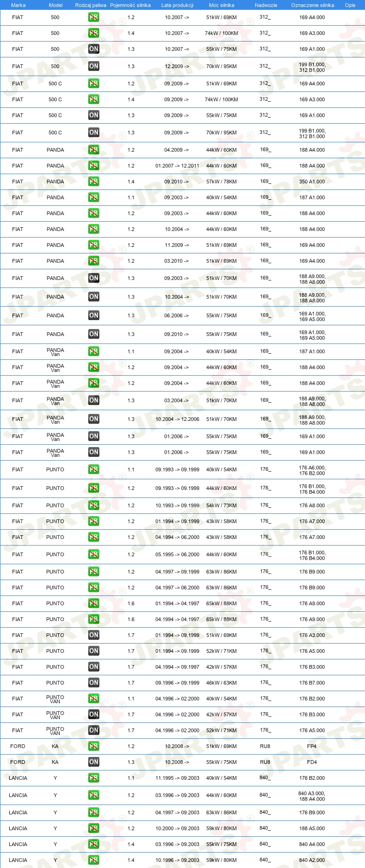Click the petrol icon for FIAT 500 1.4 row
Image resolution: width=365 pixels, height=868 pixels.
(x=94, y=33)
